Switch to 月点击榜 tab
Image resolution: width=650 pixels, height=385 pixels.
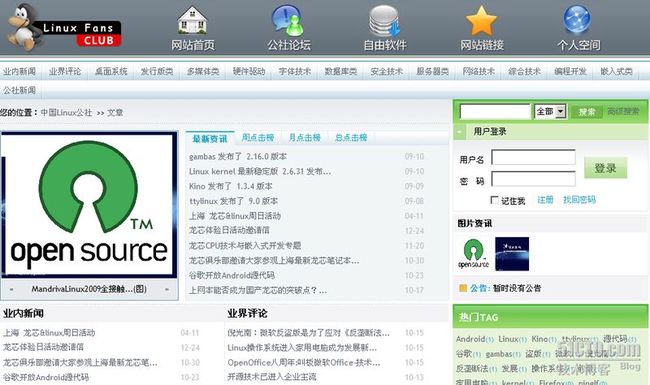coord(304,137)
